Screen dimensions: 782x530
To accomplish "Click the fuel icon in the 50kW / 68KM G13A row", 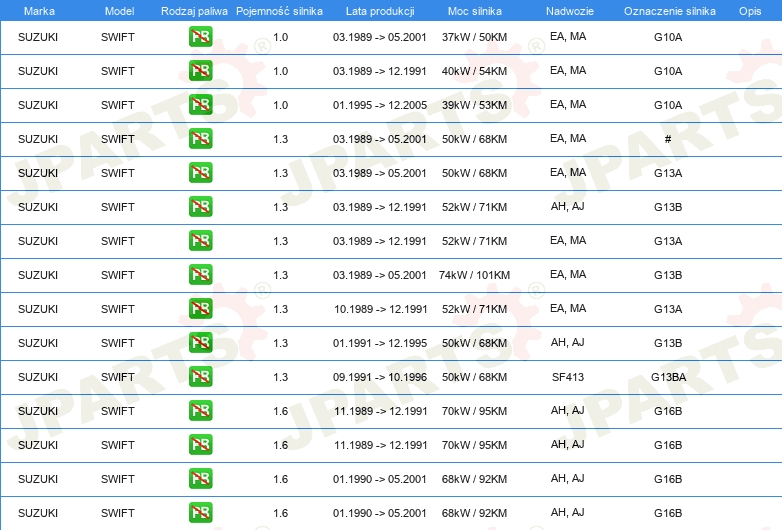I will pos(200,172).
